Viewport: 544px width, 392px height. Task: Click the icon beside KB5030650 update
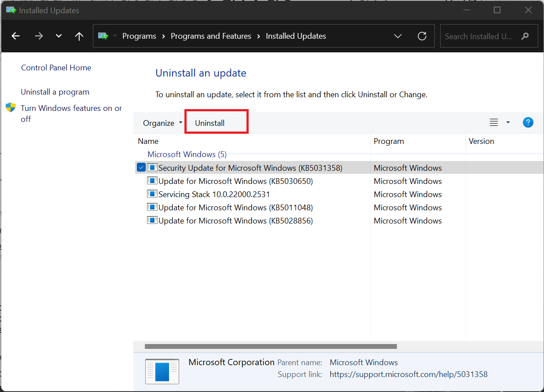coord(152,181)
